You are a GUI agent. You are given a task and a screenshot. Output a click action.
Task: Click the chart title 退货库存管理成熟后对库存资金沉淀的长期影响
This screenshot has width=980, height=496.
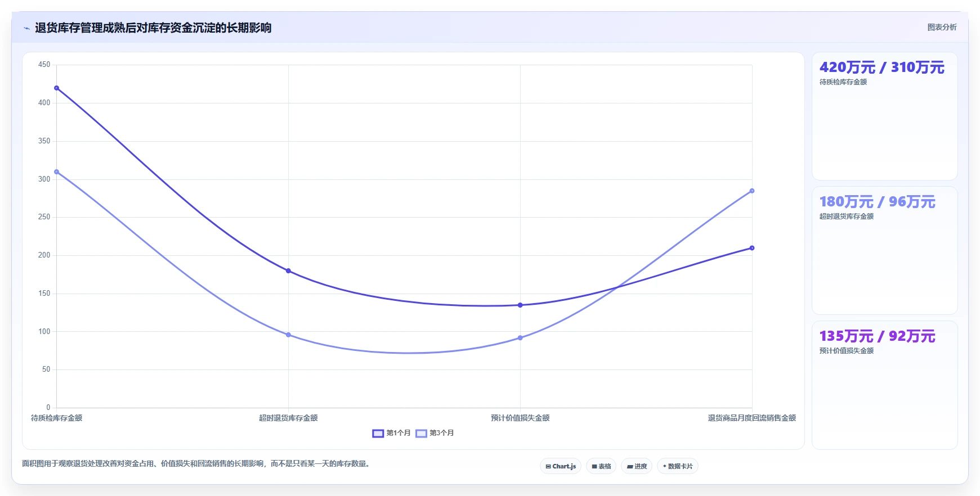pos(153,28)
